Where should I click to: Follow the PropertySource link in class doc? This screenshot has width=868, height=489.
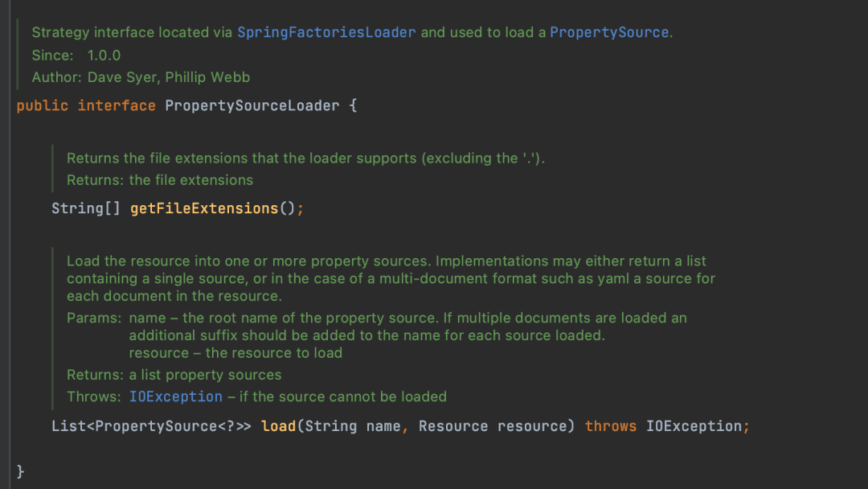[x=609, y=33]
